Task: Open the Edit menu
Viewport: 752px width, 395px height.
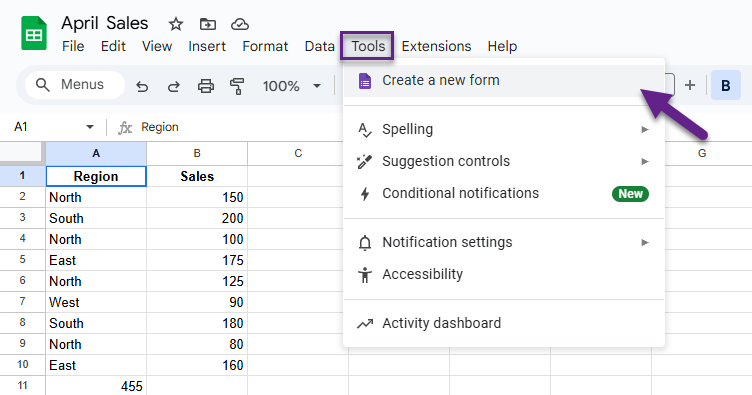Action: pyautogui.click(x=113, y=46)
